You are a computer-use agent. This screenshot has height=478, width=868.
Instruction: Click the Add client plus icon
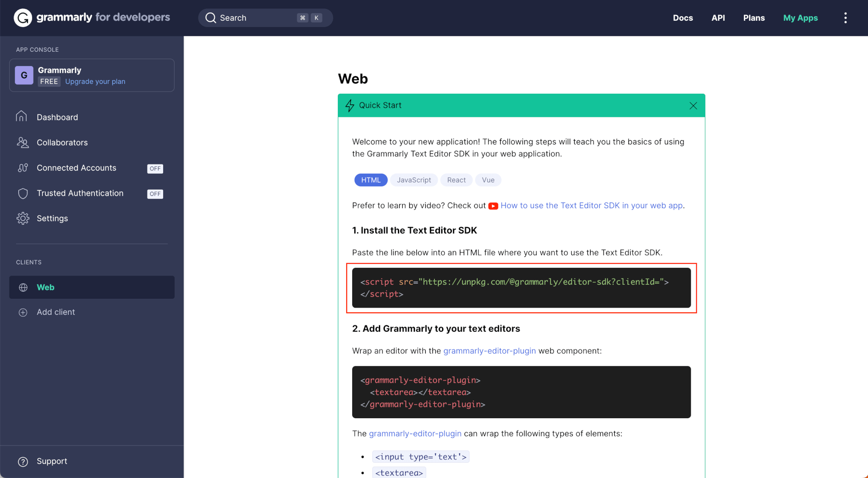click(x=23, y=312)
